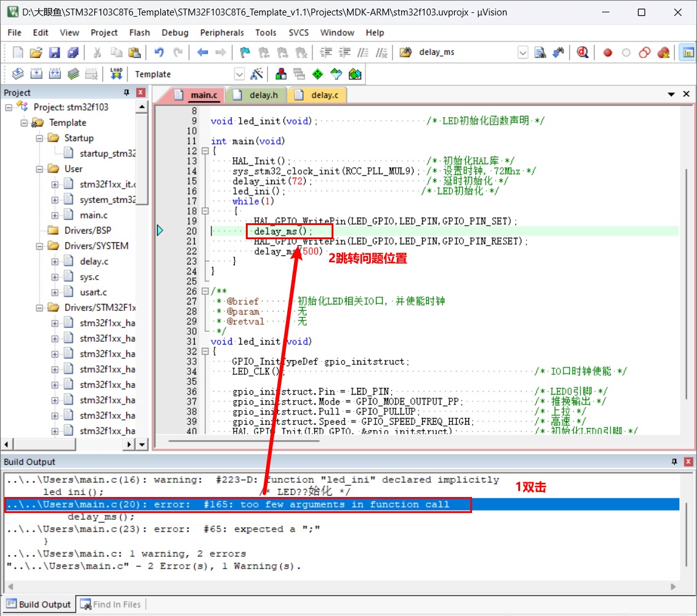Click the Project panel horizontal scrollbar right arrow

(129, 444)
